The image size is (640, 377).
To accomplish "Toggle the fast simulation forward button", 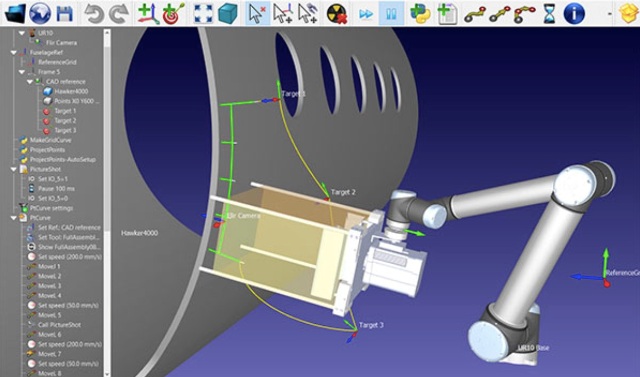I will 366,14.
